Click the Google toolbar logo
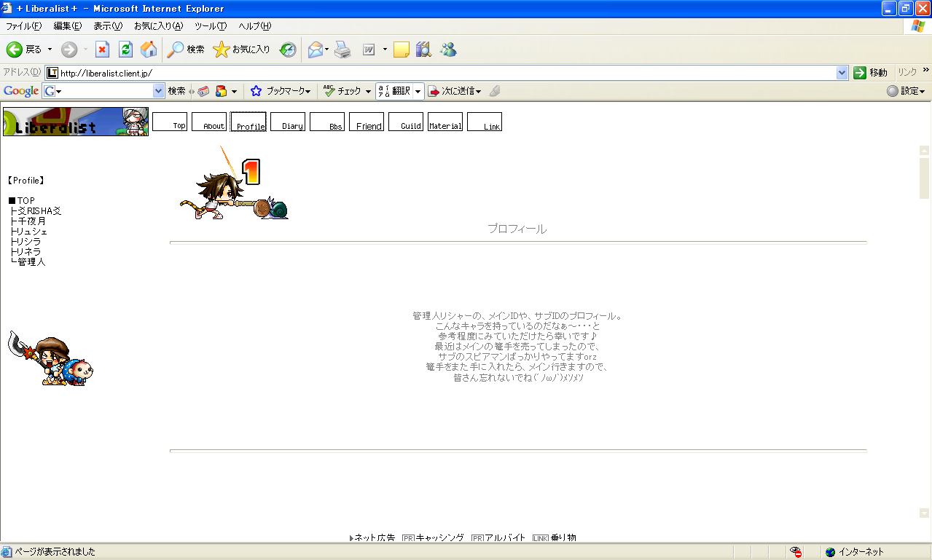 20,91
